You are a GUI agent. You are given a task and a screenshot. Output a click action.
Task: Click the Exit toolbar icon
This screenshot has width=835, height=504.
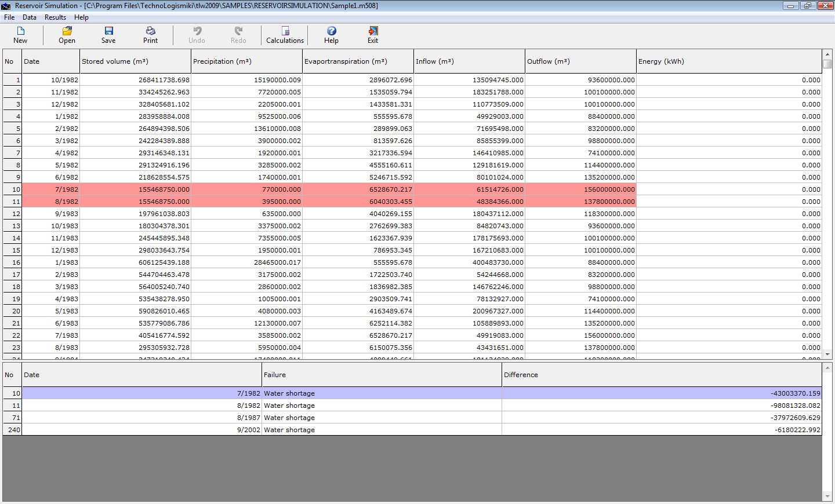(x=373, y=35)
